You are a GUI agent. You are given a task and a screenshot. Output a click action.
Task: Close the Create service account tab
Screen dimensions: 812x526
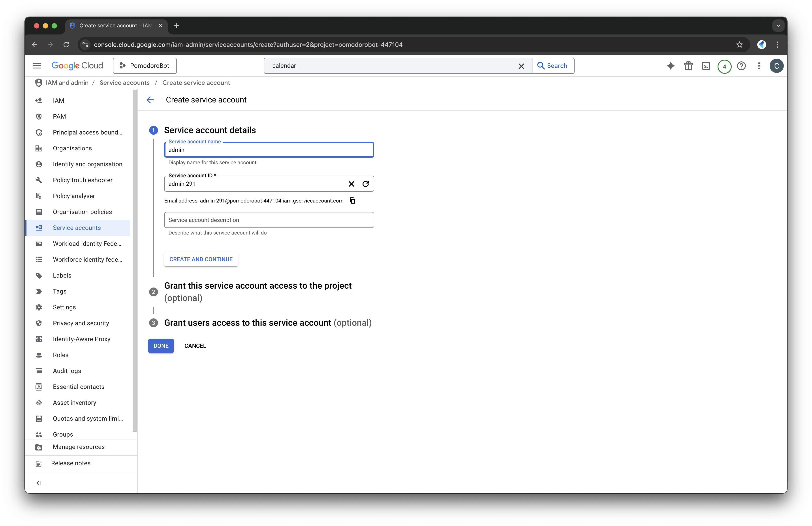click(161, 26)
